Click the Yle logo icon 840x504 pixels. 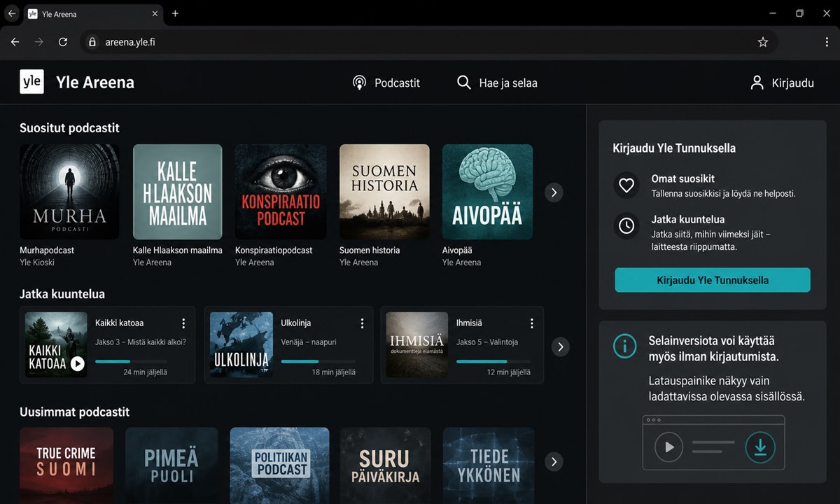pyautogui.click(x=31, y=82)
